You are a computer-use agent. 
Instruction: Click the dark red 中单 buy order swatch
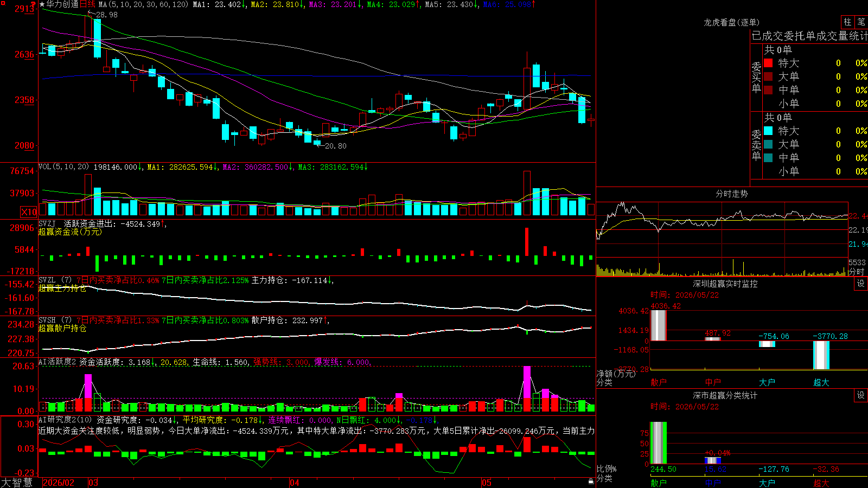tap(768, 90)
